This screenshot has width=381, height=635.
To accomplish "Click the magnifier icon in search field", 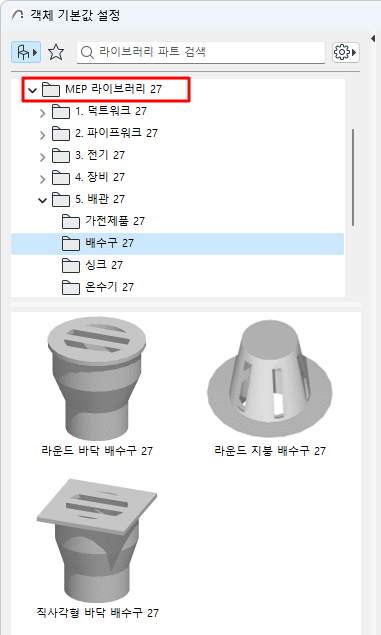I will [x=87, y=53].
